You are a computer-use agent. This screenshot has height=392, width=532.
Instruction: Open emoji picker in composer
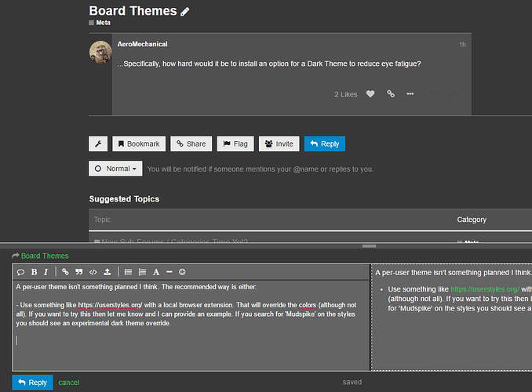182,272
